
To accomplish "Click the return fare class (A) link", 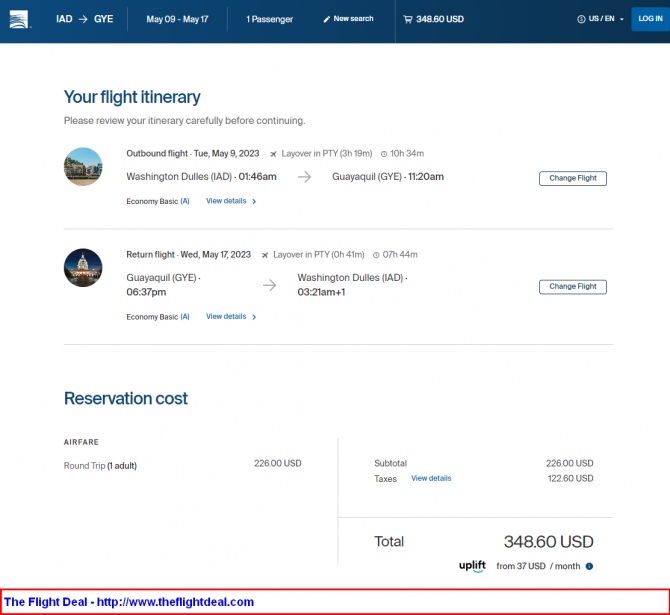I will (185, 317).
